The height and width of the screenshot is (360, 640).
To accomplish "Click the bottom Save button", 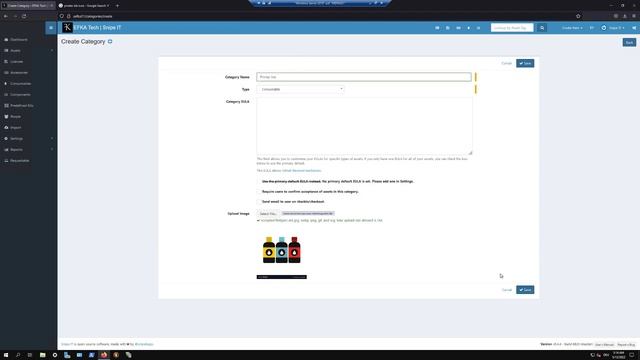I will click(x=525, y=290).
